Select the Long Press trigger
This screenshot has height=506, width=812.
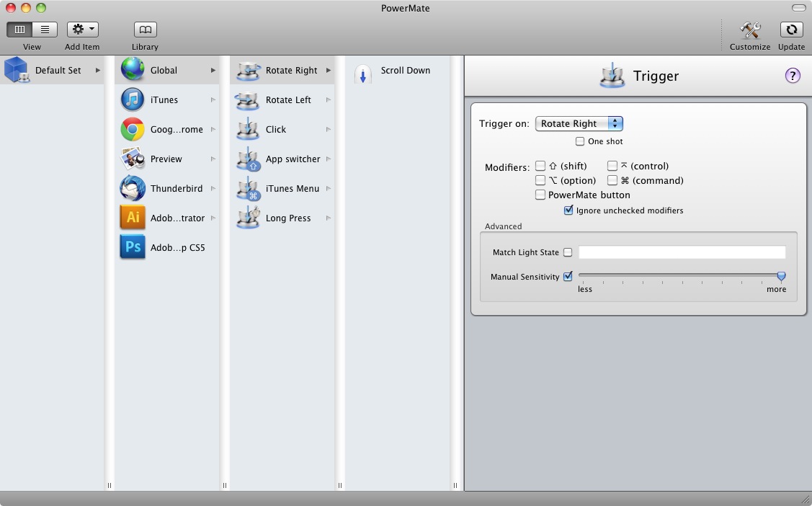tap(282, 218)
